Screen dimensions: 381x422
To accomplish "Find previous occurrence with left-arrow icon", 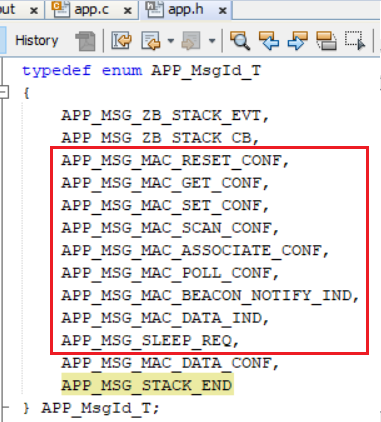I will coord(269,41).
